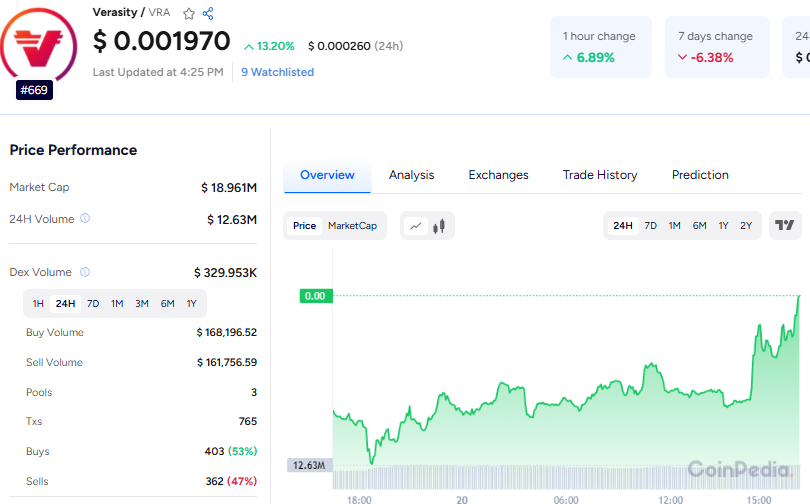Select 6M Dex Volume period
This screenshot has height=504, width=810.
[167, 304]
